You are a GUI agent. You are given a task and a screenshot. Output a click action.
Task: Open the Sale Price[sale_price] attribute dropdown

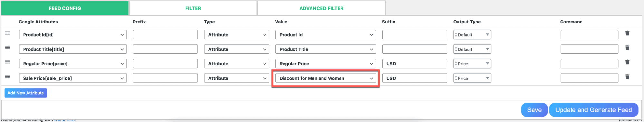[x=73, y=78]
